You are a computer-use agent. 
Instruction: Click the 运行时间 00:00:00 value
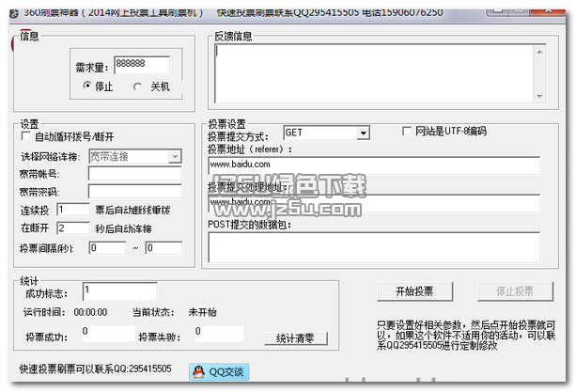[x=90, y=313]
